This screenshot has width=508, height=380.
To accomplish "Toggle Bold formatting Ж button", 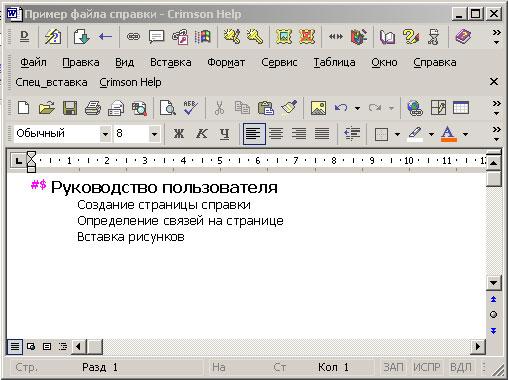I will [x=179, y=134].
